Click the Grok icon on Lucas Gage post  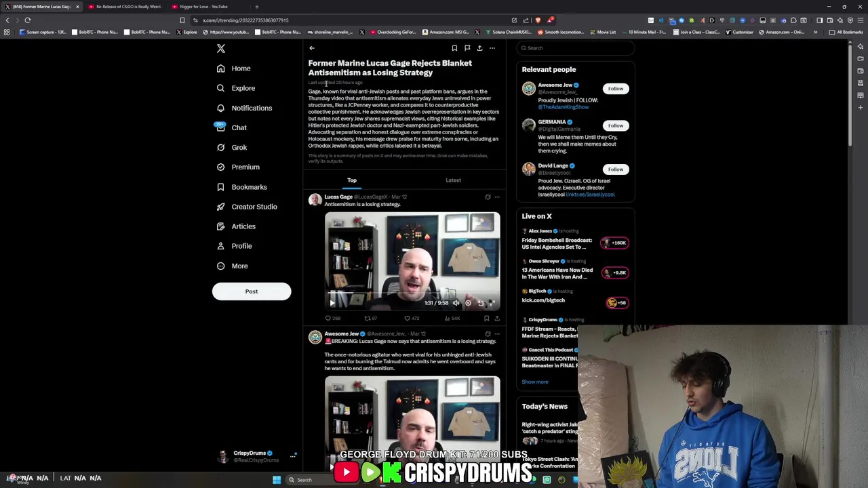(488, 197)
